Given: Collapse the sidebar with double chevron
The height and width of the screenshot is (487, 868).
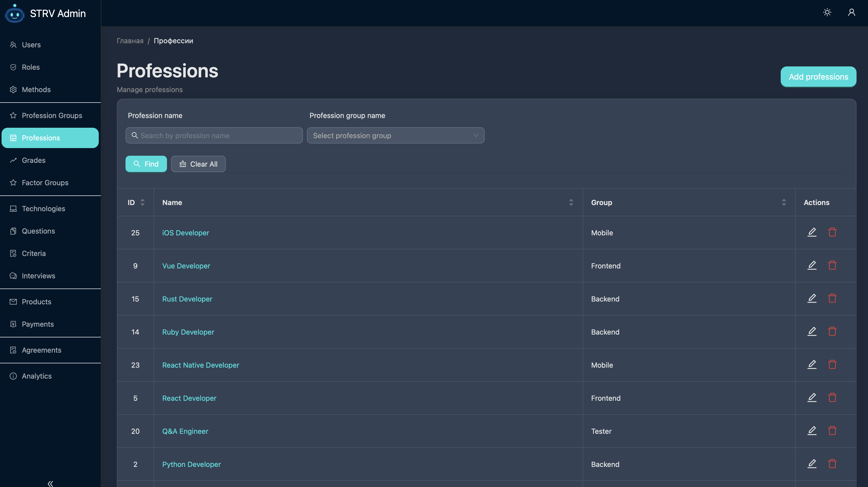Looking at the screenshot, I should click(50, 483).
